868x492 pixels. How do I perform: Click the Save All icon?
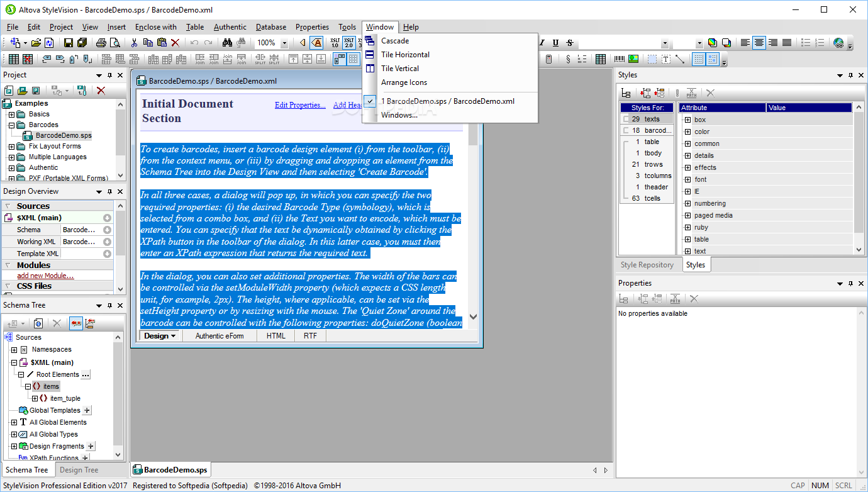pyautogui.click(x=82, y=43)
